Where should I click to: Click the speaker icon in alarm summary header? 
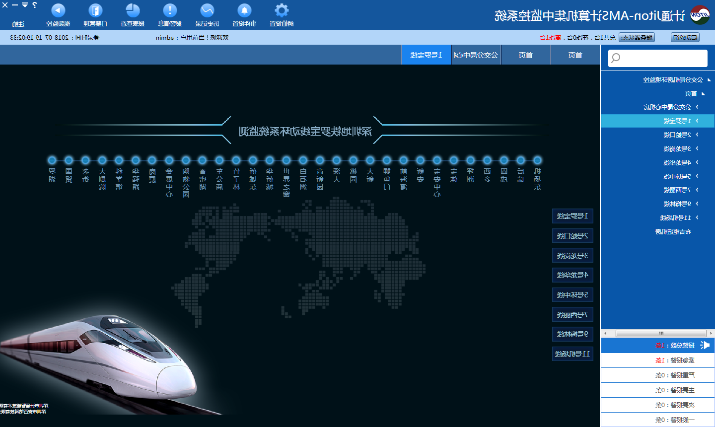(704, 345)
